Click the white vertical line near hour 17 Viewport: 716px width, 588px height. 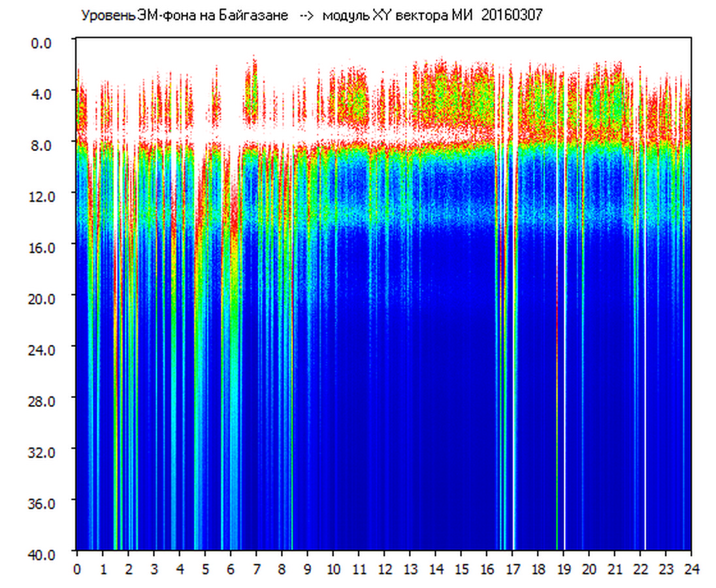513,392
